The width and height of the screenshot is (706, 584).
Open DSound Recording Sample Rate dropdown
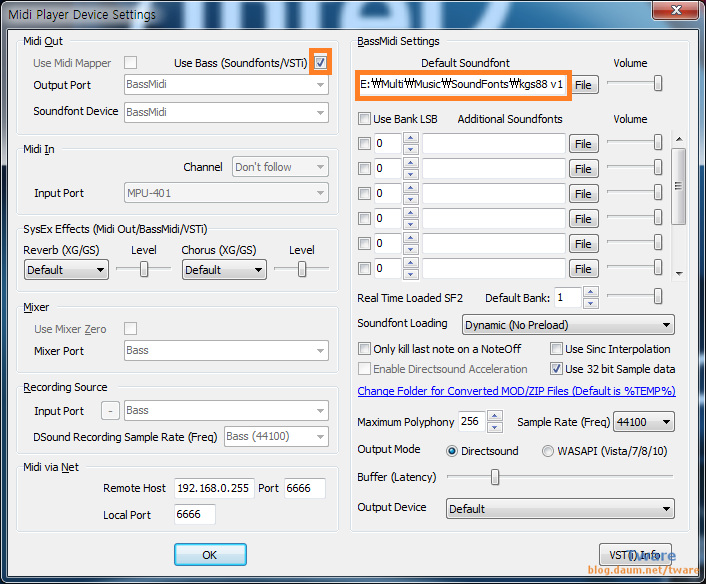[x=276, y=436]
